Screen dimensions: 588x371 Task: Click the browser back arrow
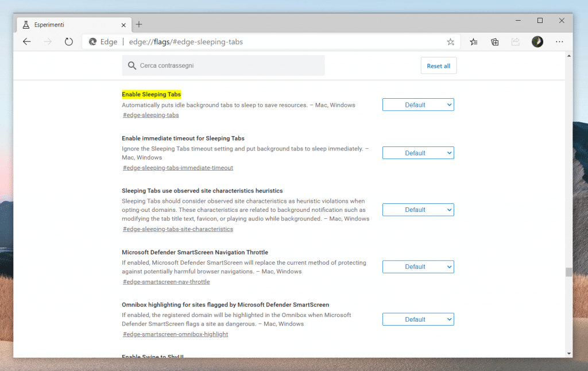pyautogui.click(x=27, y=42)
